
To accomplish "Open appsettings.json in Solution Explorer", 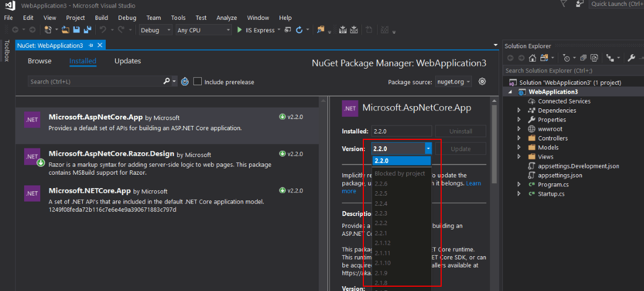I will point(560,175).
